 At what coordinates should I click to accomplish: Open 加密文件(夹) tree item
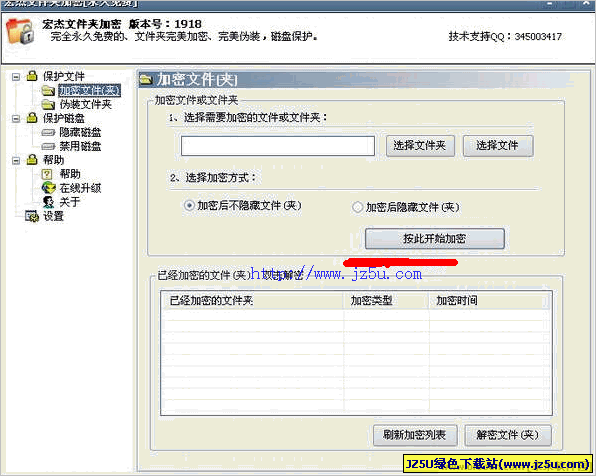coord(90,90)
